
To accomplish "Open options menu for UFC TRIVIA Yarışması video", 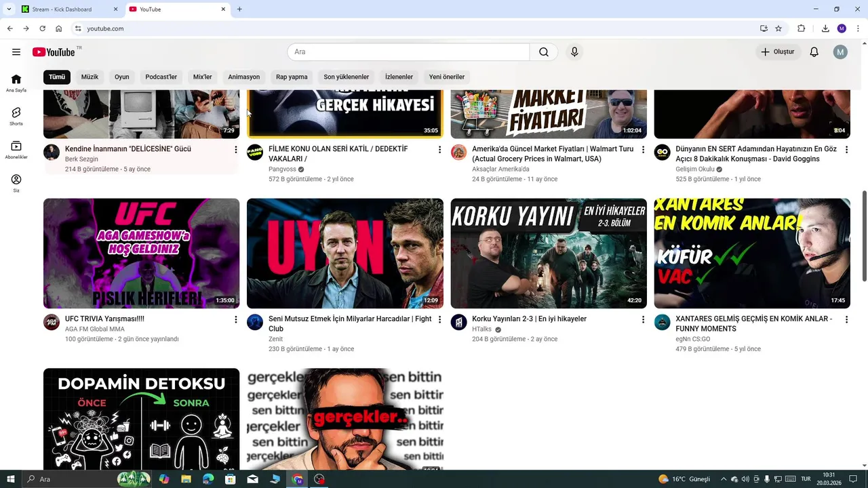I will 236,319.
